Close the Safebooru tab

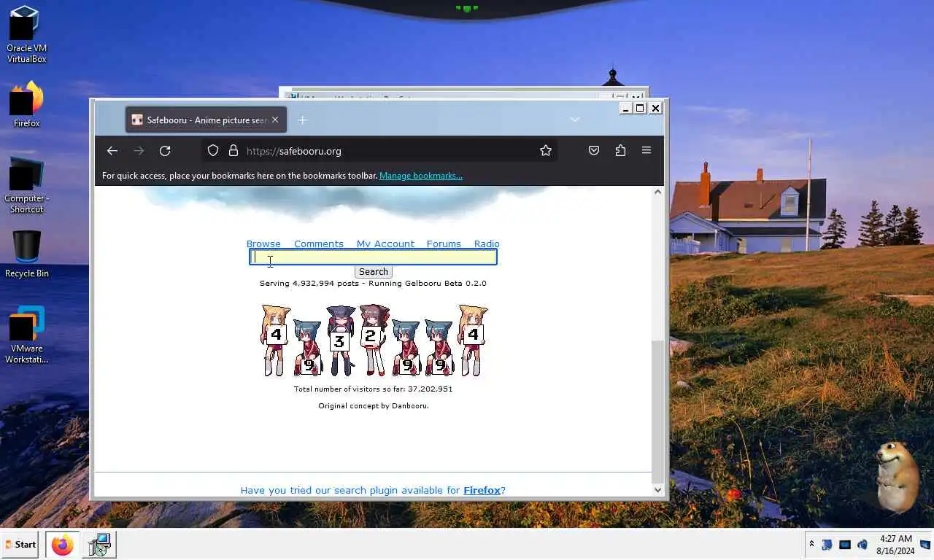tap(275, 120)
